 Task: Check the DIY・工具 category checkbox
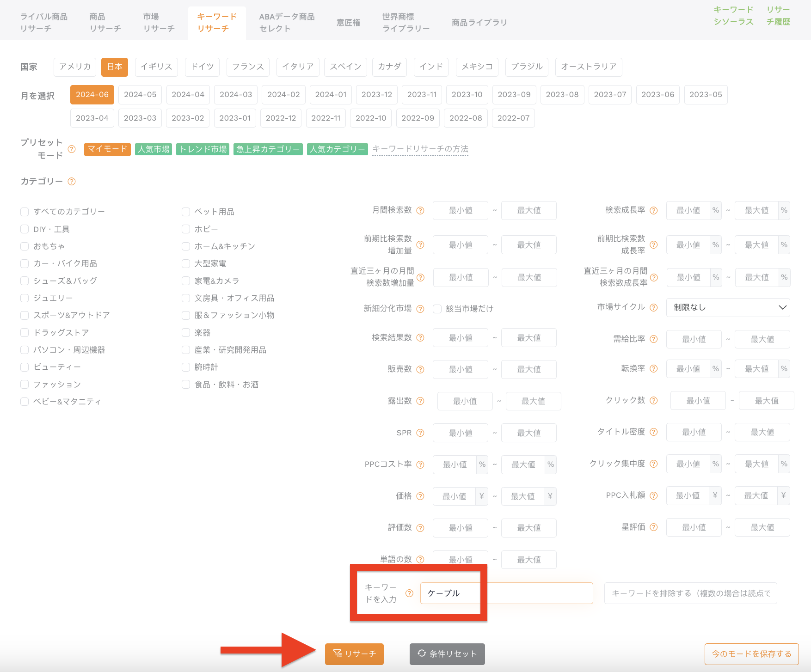coord(25,229)
